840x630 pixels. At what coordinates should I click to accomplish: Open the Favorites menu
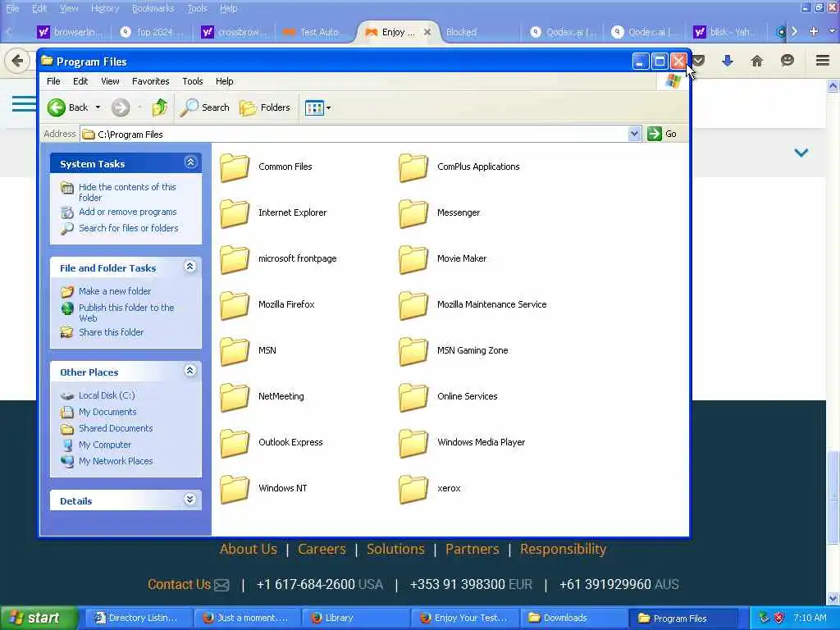click(151, 81)
